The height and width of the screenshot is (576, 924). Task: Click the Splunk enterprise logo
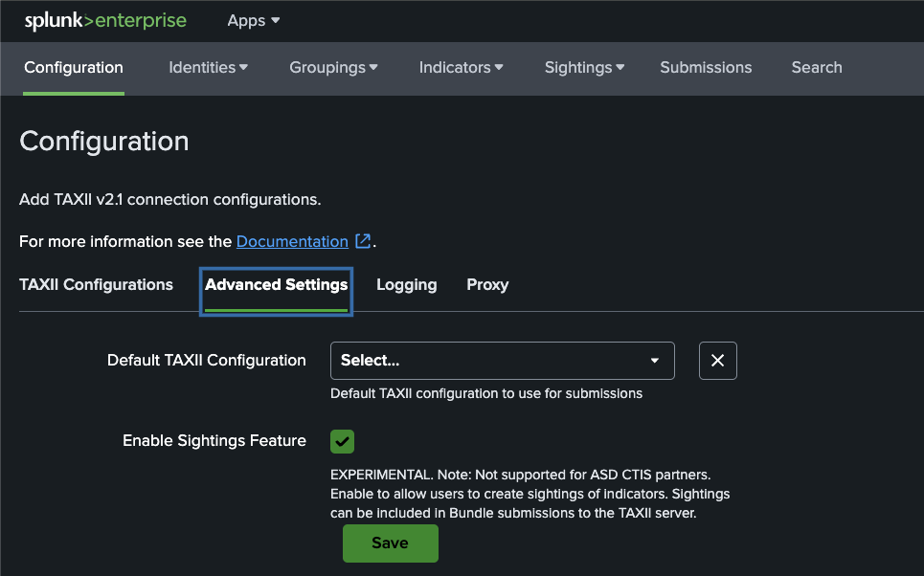(105, 21)
